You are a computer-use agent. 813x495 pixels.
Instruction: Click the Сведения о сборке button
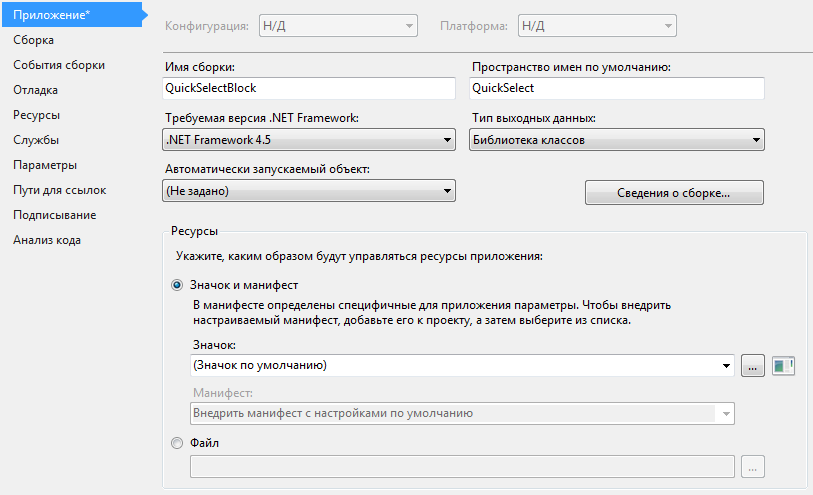click(x=674, y=193)
